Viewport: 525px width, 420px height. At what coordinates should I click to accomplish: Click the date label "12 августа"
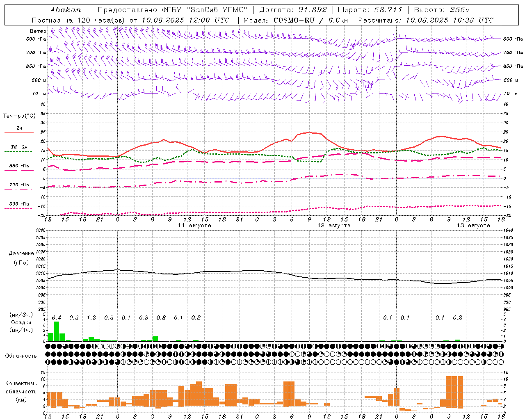[x=334, y=226]
